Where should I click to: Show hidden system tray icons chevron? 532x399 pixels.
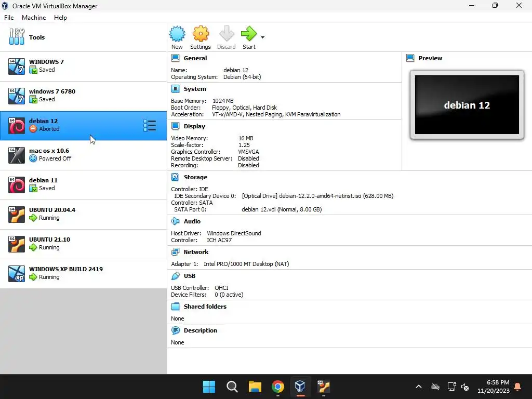(419, 387)
